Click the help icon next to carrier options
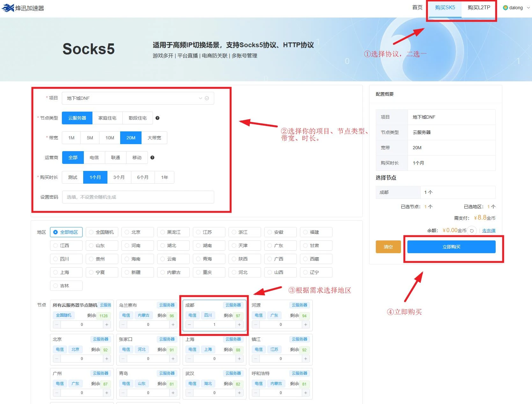The width and height of the screenshot is (532, 404). click(x=152, y=158)
